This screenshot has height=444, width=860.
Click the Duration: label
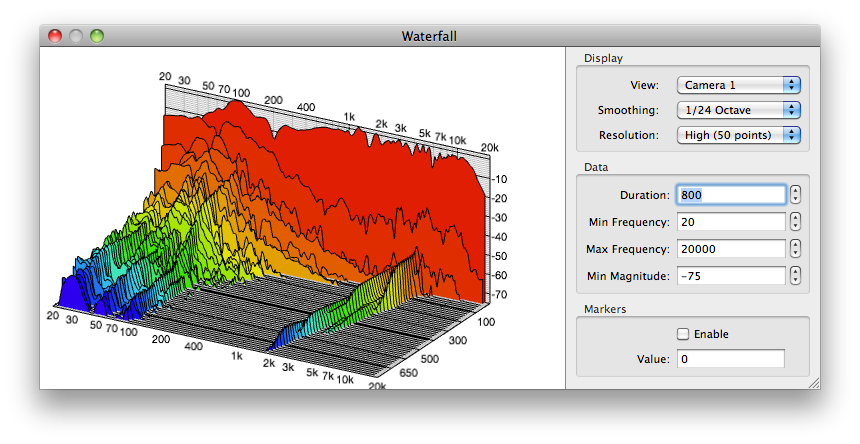click(x=645, y=195)
